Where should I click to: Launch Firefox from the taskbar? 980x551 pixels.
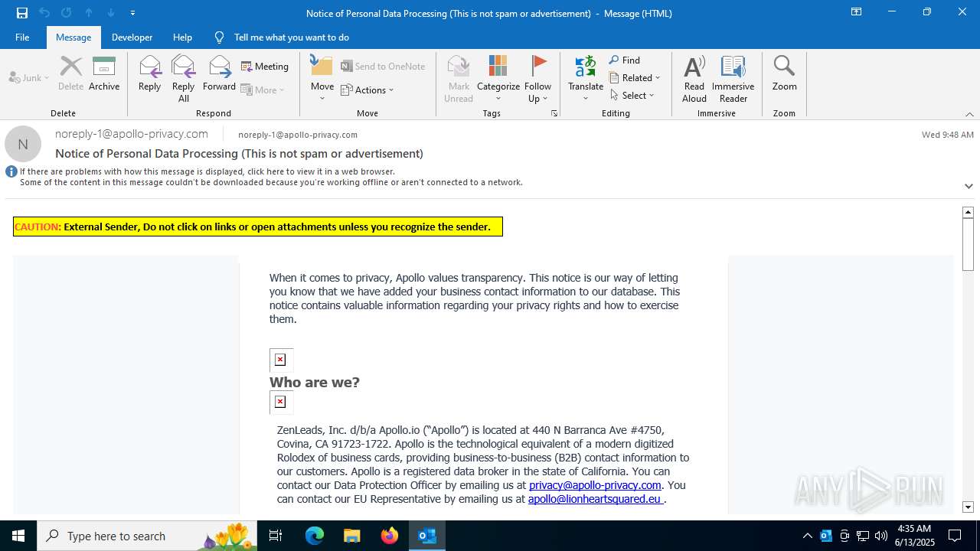[x=390, y=536]
